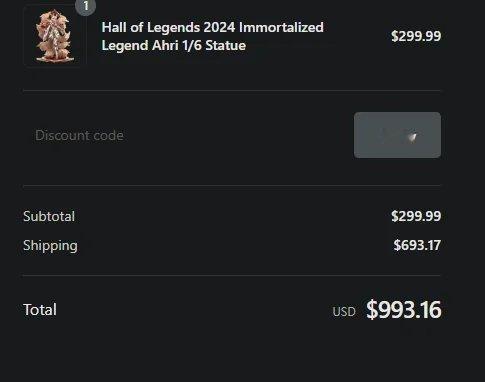485x382 pixels.
Task: Select "2024" in the product title
Action: tap(219, 27)
